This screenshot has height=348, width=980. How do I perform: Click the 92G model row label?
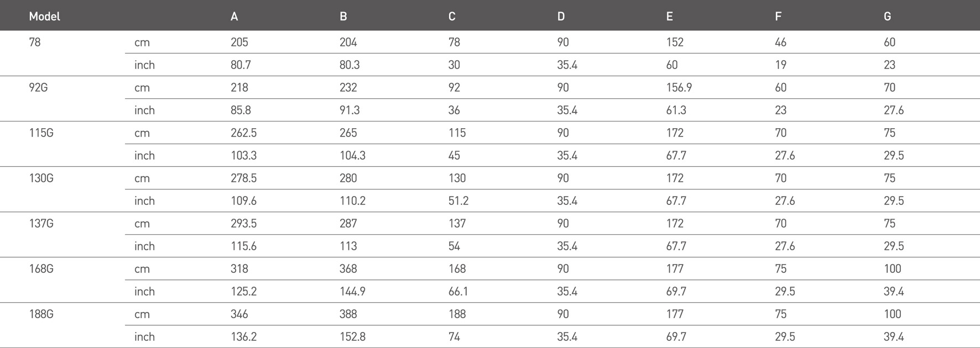coord(38,87)
